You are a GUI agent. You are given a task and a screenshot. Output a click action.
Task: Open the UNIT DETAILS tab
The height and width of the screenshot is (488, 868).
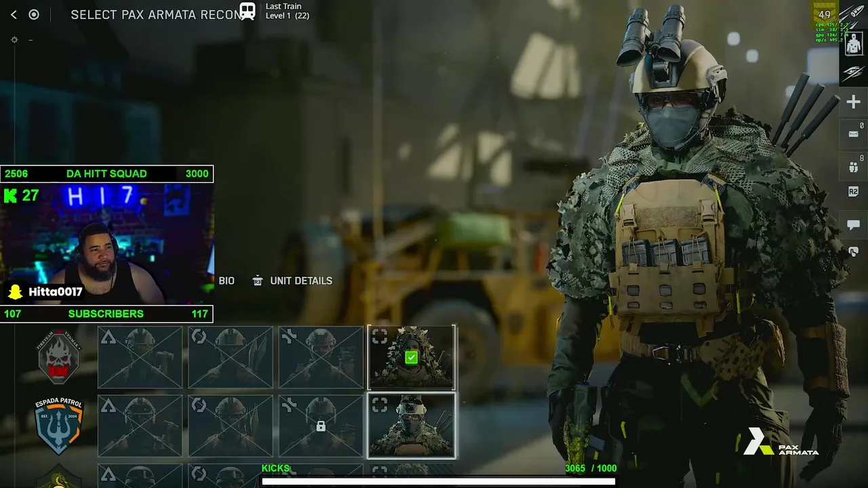(301, 281)
